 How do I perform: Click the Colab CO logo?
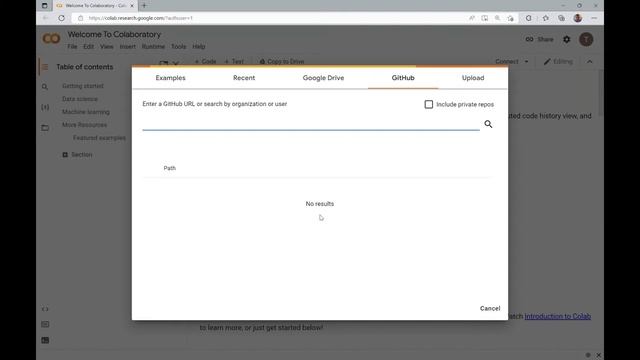point(51,39)
